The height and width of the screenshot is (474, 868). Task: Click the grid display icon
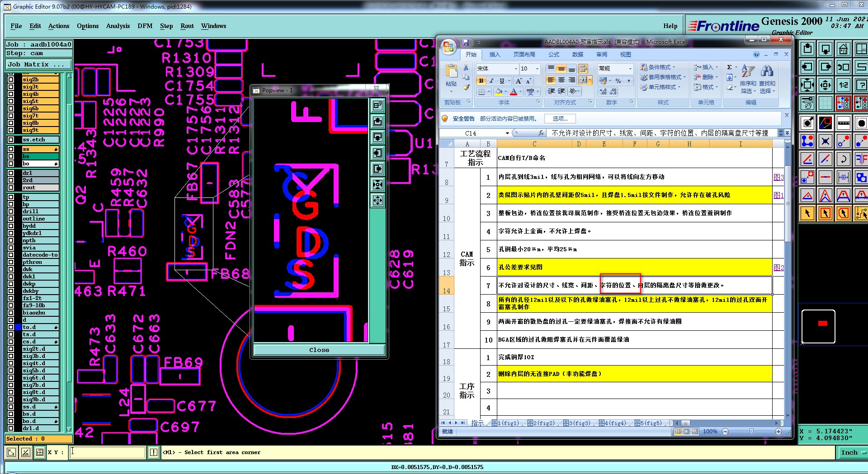826,103
